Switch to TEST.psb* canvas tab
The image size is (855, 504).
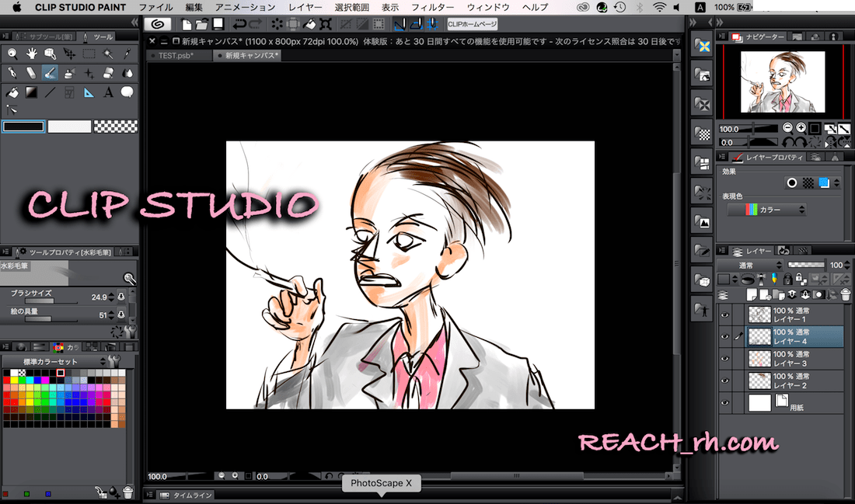178,56
